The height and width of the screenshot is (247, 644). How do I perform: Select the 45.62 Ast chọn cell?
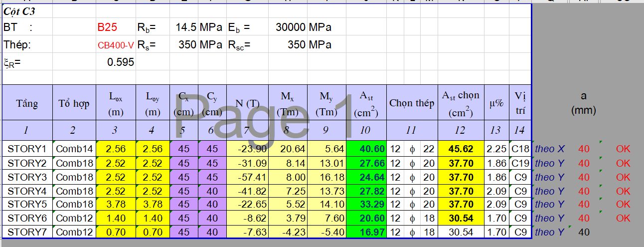tap(460, 148)
